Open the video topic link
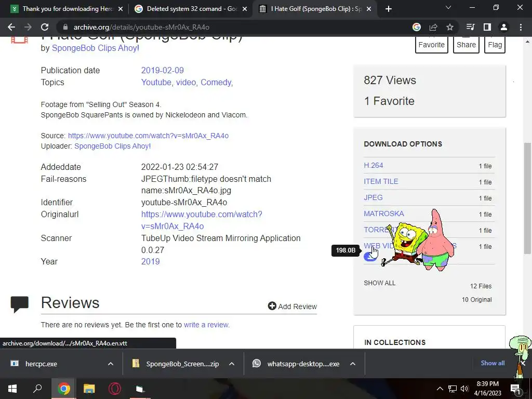532x399 pixels. pyautogui.click(x=186, y=83)
